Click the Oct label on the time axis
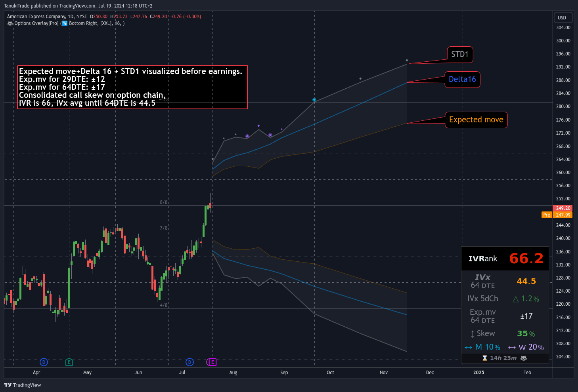This screenshot has height=392, width=578. click(330, 373)
